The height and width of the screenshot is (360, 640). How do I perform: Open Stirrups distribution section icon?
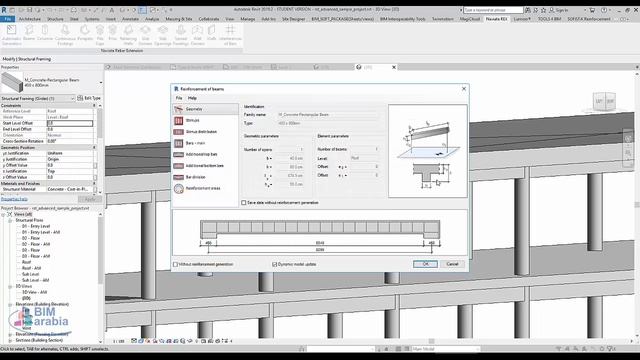pyautogui.click(x=178, y=132)
